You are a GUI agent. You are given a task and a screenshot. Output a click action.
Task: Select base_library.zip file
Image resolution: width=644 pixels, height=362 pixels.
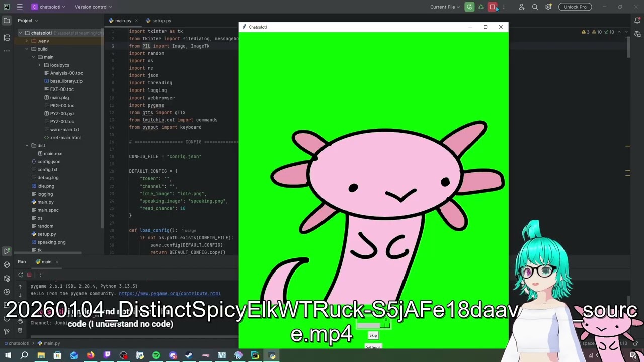click(x=63, y=81)
